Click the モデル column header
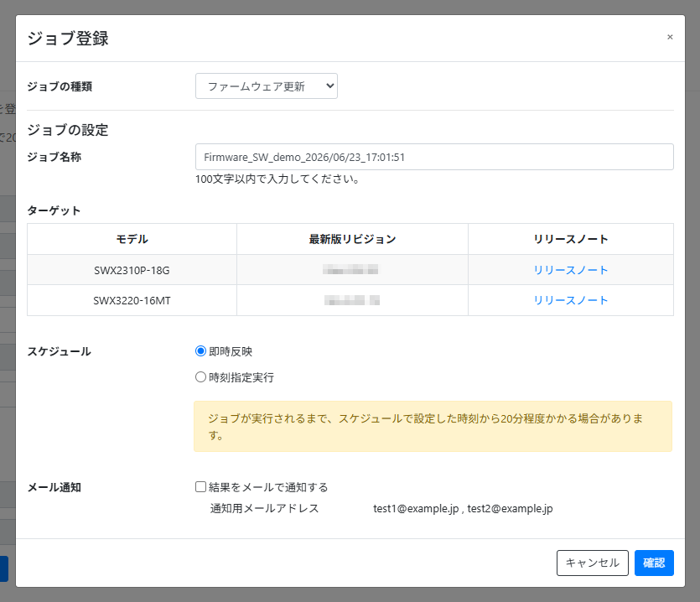The width and height of the screenshot is (700, 602). 132,239
